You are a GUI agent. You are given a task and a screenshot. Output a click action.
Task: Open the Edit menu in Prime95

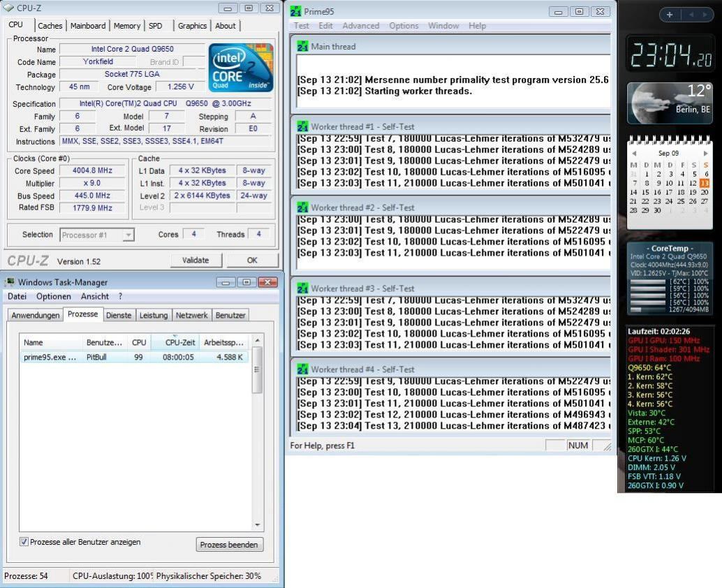[325, 26]
